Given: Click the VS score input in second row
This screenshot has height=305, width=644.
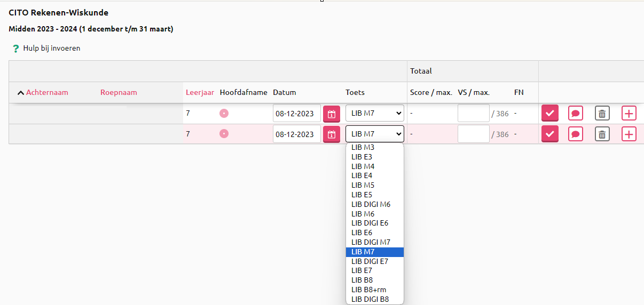Looking at the screenshot, I should click(x=474, y=134).
